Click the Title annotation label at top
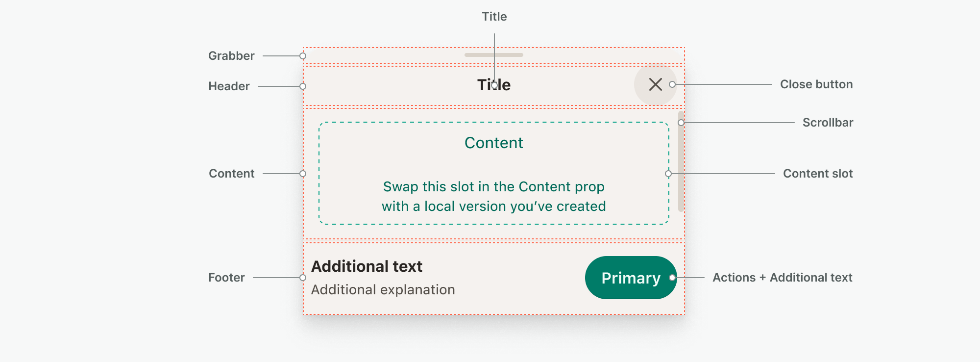 pos(494,17)
